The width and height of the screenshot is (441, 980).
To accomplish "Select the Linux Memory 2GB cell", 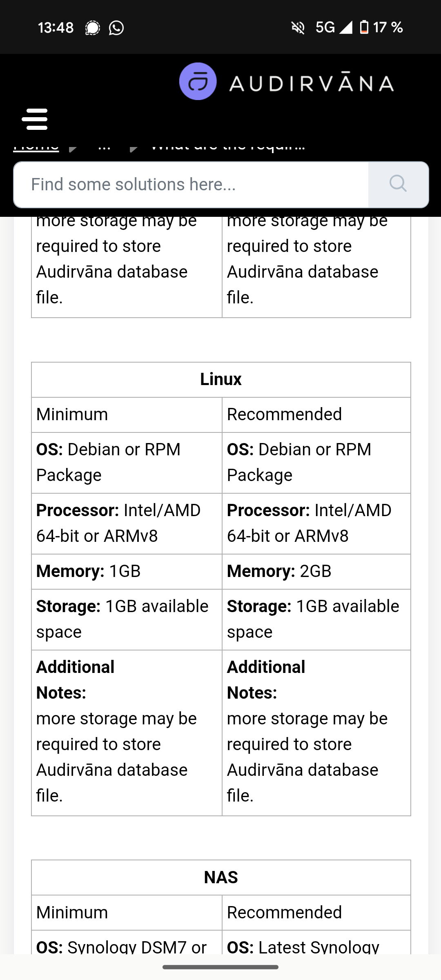I will pyautogui.click(x=316, y=571).
